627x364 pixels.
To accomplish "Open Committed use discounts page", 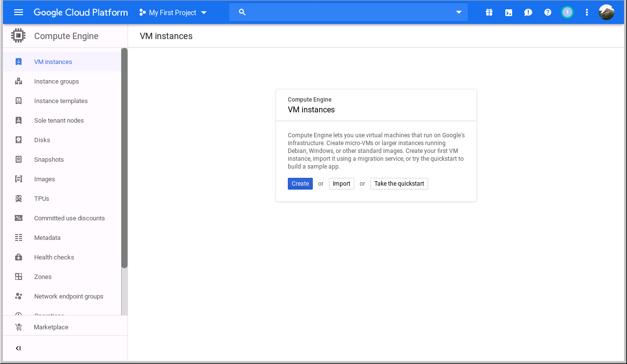I will click(x=62, y=218).
